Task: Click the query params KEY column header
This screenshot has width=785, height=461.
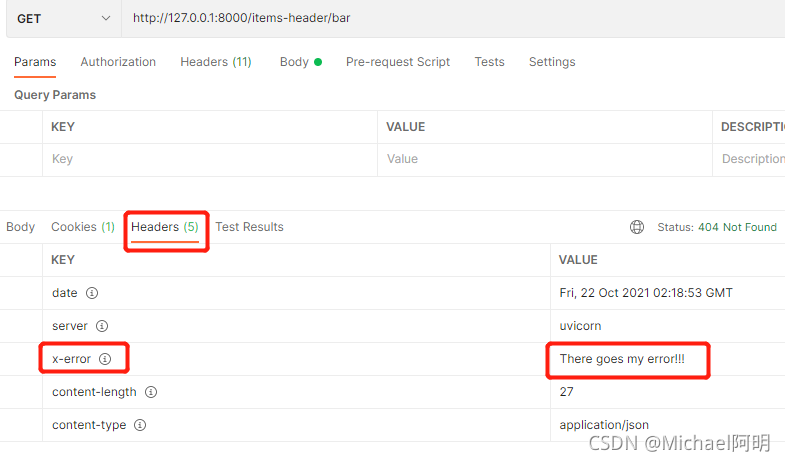Action: (x=63, y=127)
